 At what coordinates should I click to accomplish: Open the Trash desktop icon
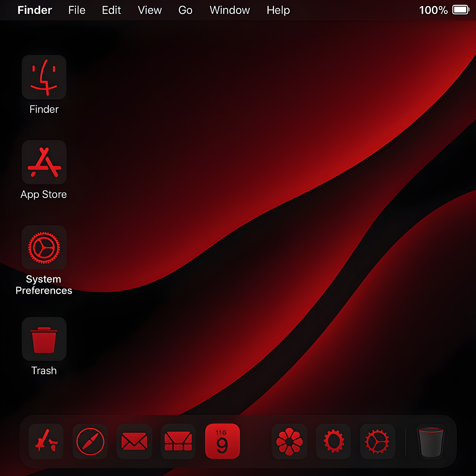coord(44,339)
